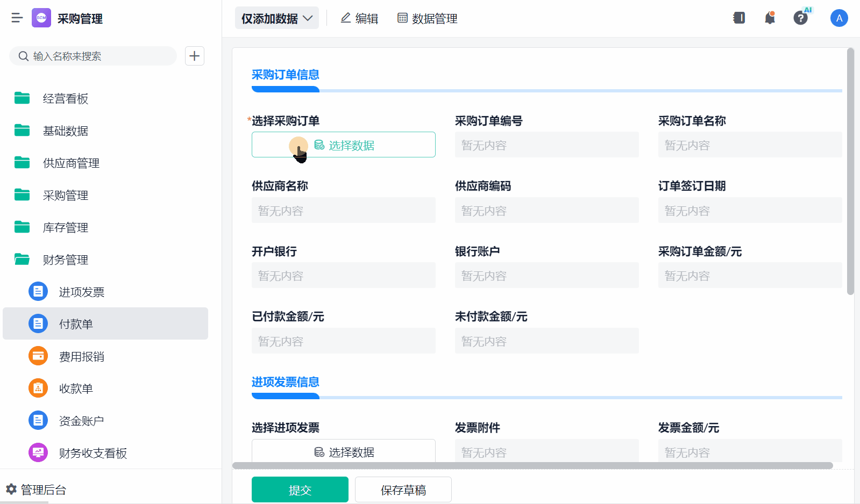Viewport: 860px width, 504px height.
Task: Click the 保存草稿 button
Action: point(403,489)
